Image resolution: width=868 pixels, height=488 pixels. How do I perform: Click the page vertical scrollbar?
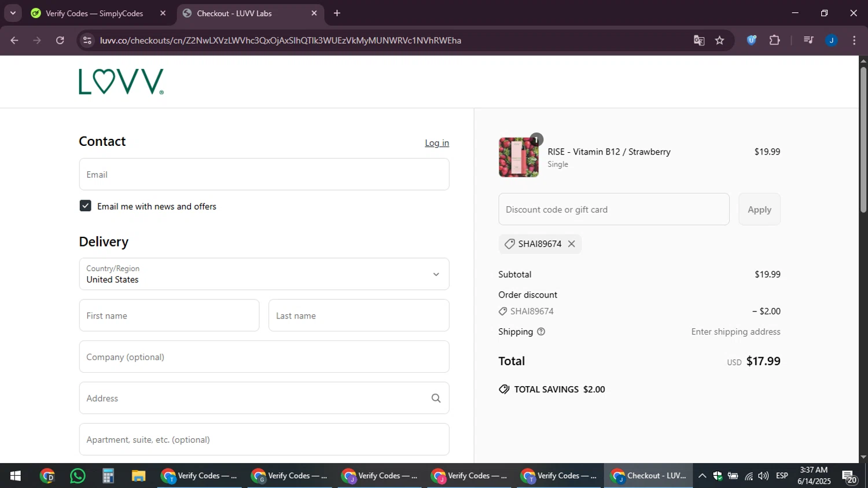[x=863, y=140]
